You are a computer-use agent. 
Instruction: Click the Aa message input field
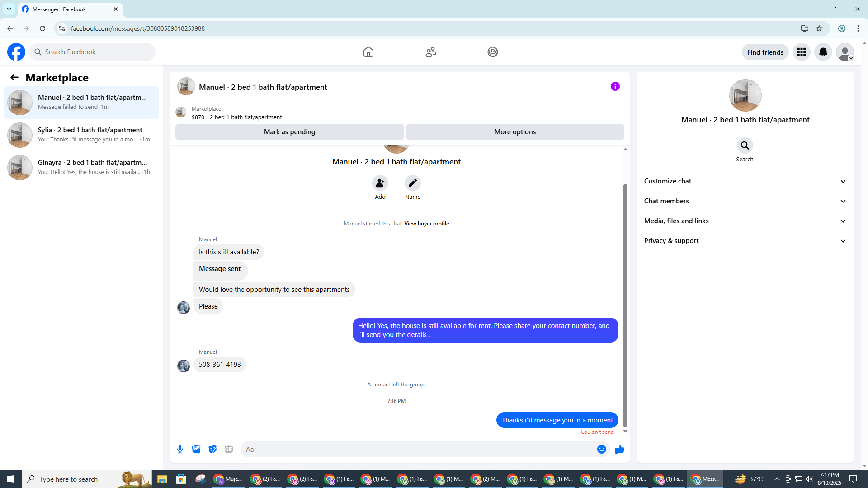(x=418, y=449)
